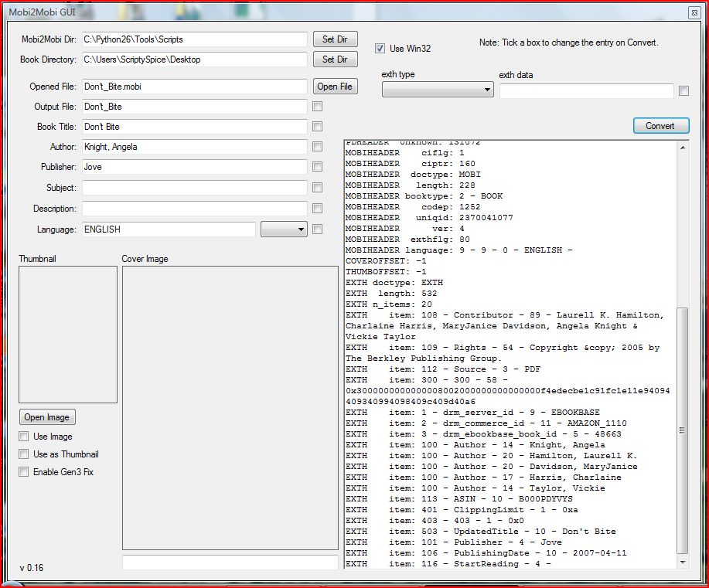This screenshot has height=588, width=709.
Task: Click the 'MOBIHEADER uniqid: 2370041077' line
Action: [429, 217]
